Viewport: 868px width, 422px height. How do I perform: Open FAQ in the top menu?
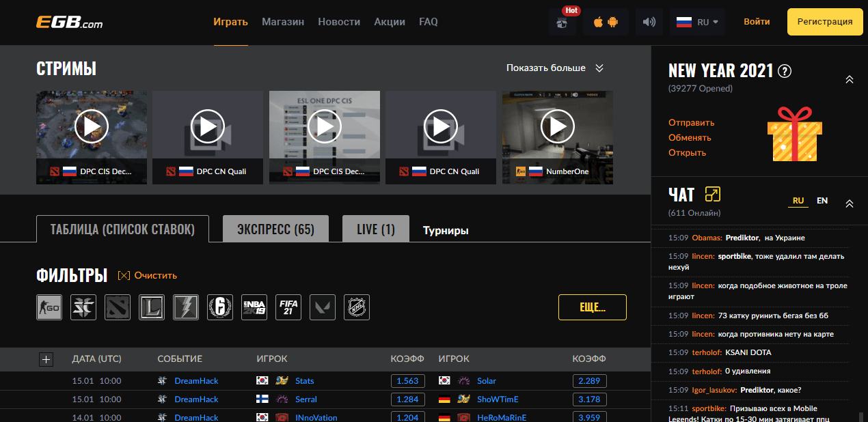point(429,22)
